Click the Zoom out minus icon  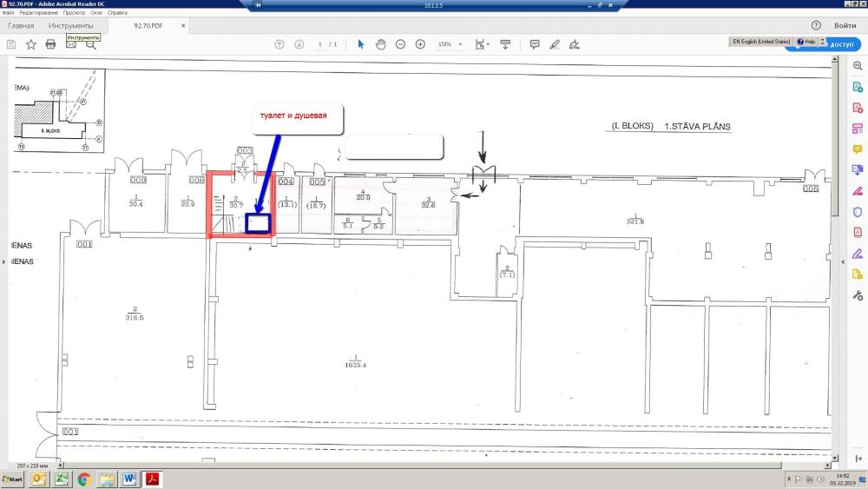point(400,44)
